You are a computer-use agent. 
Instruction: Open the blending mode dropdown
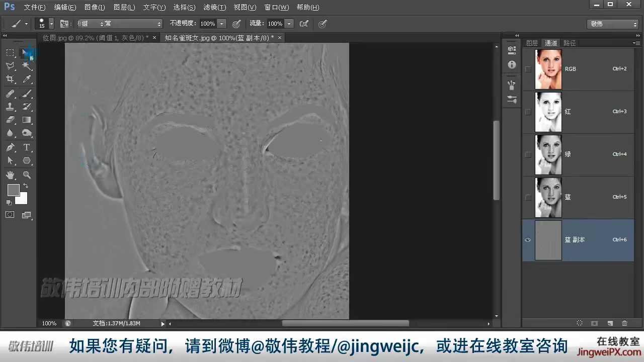119,24
